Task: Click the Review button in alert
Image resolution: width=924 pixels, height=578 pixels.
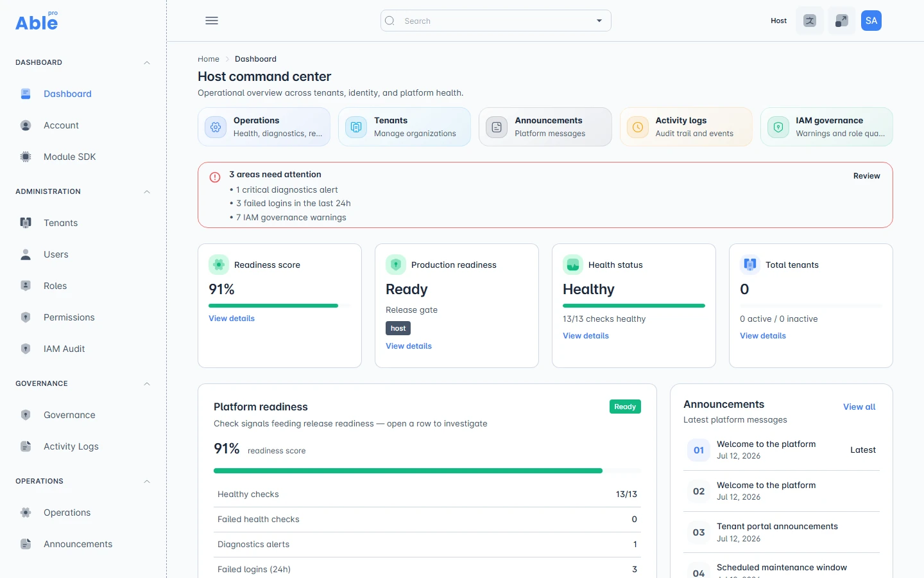Action: coord(866,176)
